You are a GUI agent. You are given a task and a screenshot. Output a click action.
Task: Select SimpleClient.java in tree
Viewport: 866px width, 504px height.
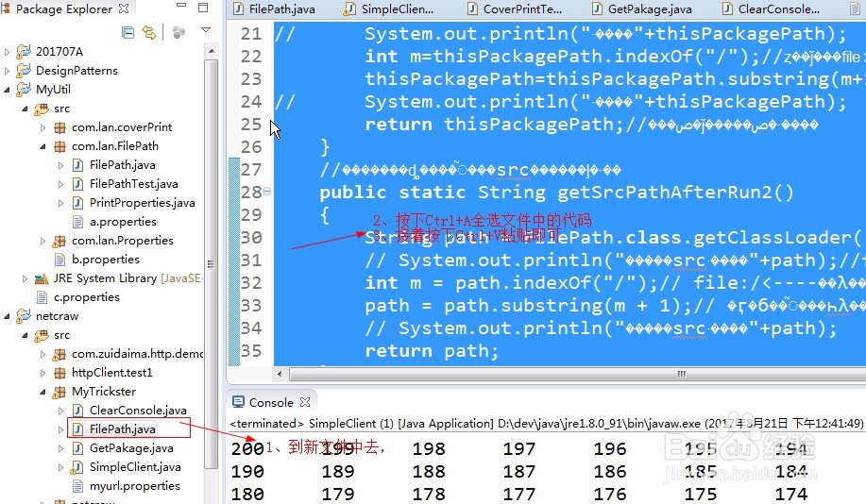click(135, 467)
